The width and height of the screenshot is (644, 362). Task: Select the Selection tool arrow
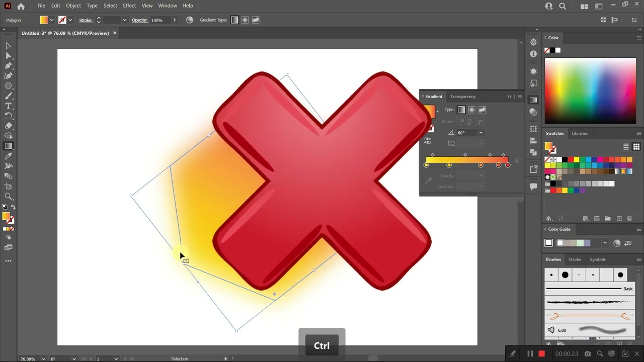(9, 46)
